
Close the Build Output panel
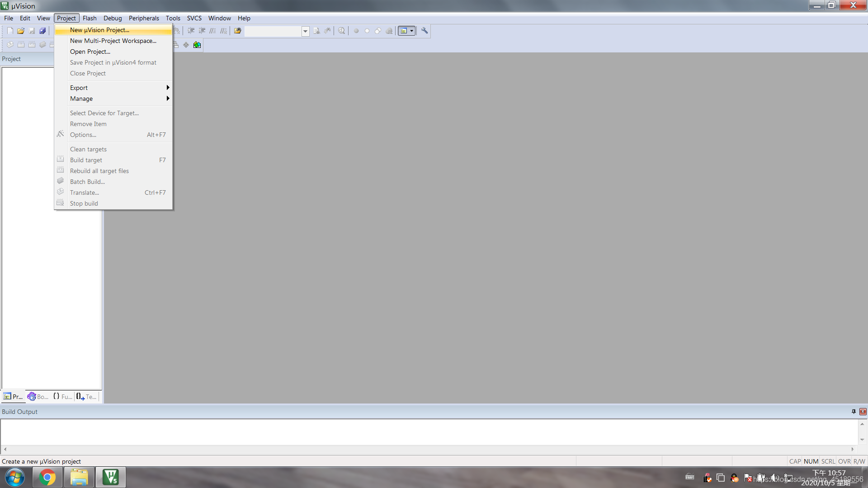tap(863, 412)
